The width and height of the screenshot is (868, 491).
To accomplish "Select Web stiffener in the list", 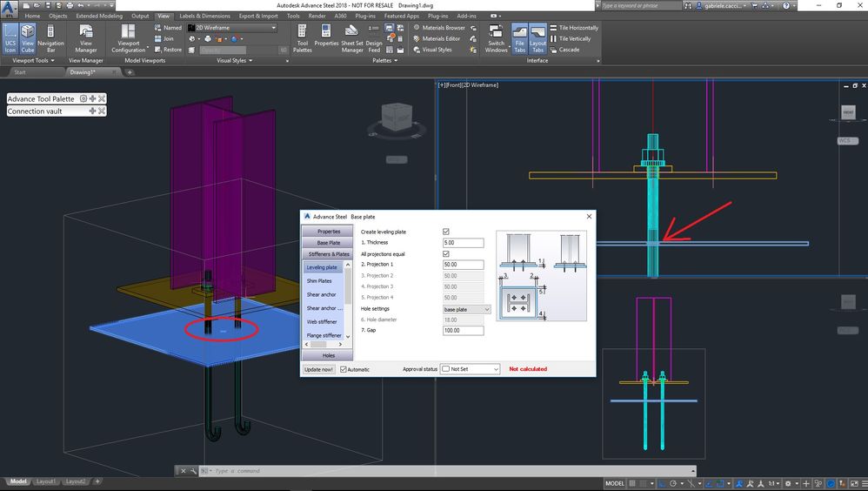I will click(x=324, y=321).
